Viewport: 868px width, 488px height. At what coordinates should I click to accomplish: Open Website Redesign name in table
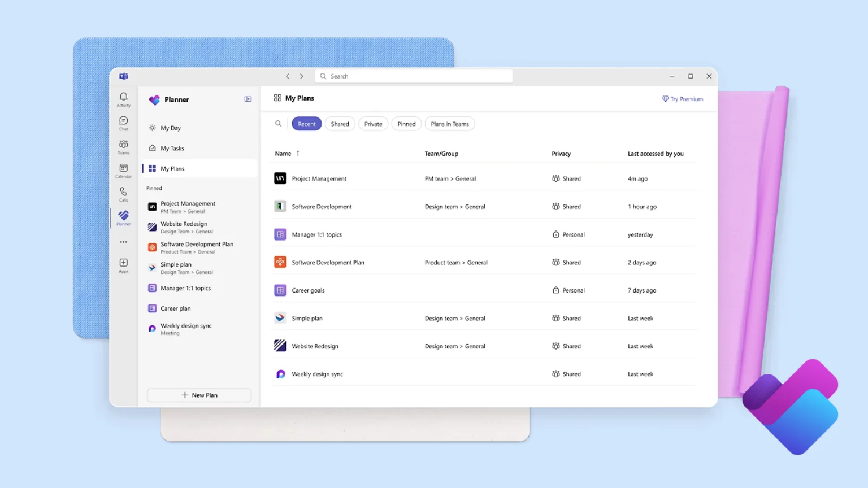point(315,346)
